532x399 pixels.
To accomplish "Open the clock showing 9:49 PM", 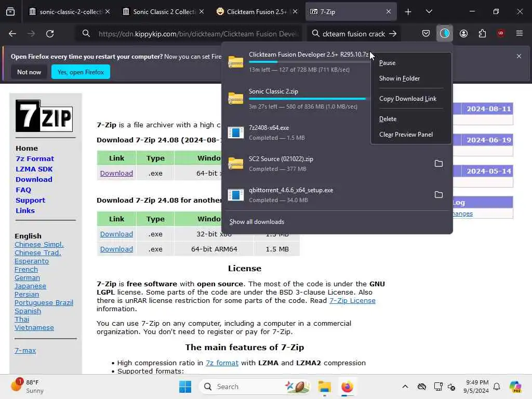I will click(477, 387).
